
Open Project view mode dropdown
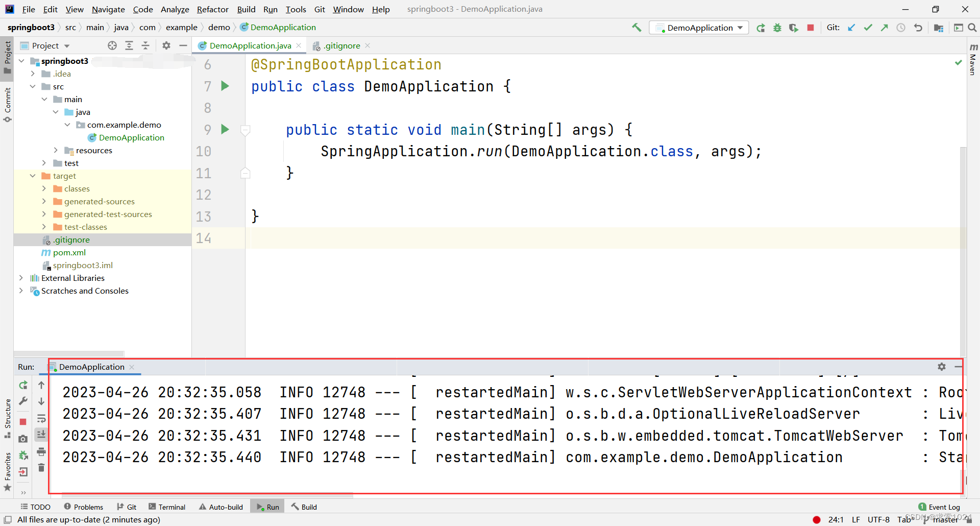45,45
